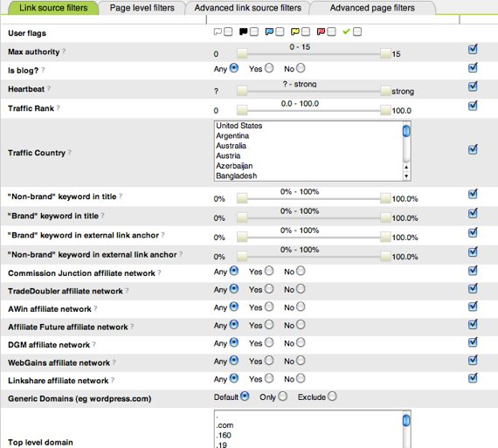
Task: Select Yes for AWin affiliate network
Action: pyautogui.click(x=269, y=307)
